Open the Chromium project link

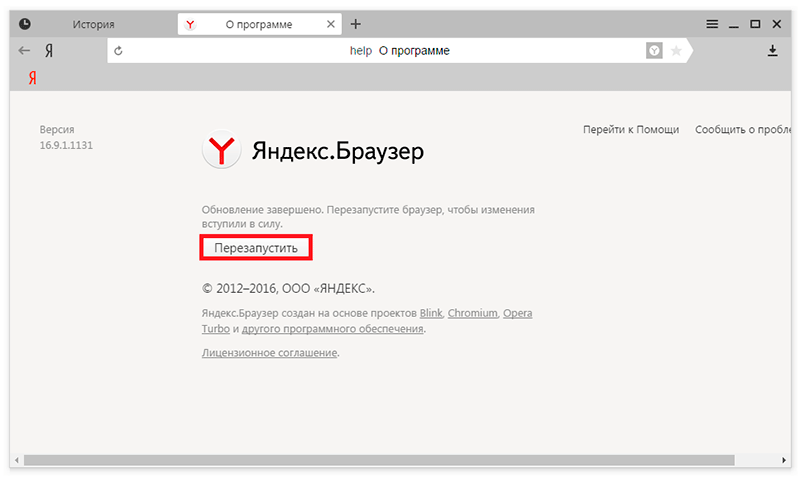tap(472, 313)
